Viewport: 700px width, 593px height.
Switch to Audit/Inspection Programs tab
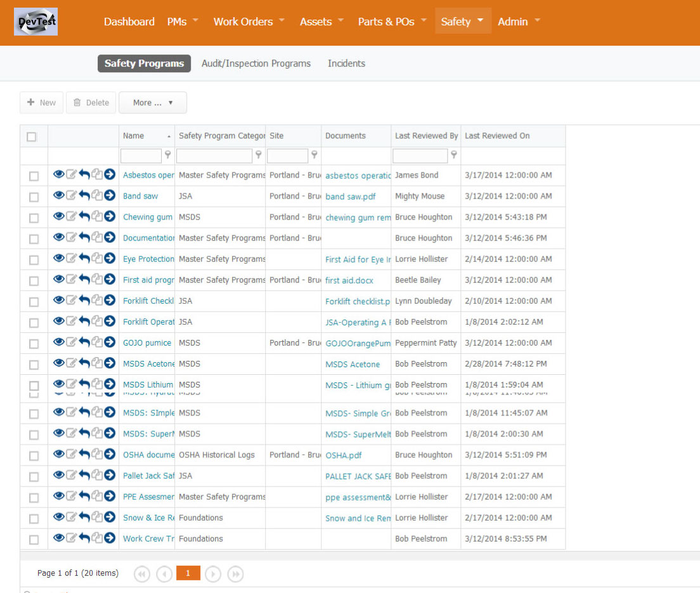tap(256, 63)
